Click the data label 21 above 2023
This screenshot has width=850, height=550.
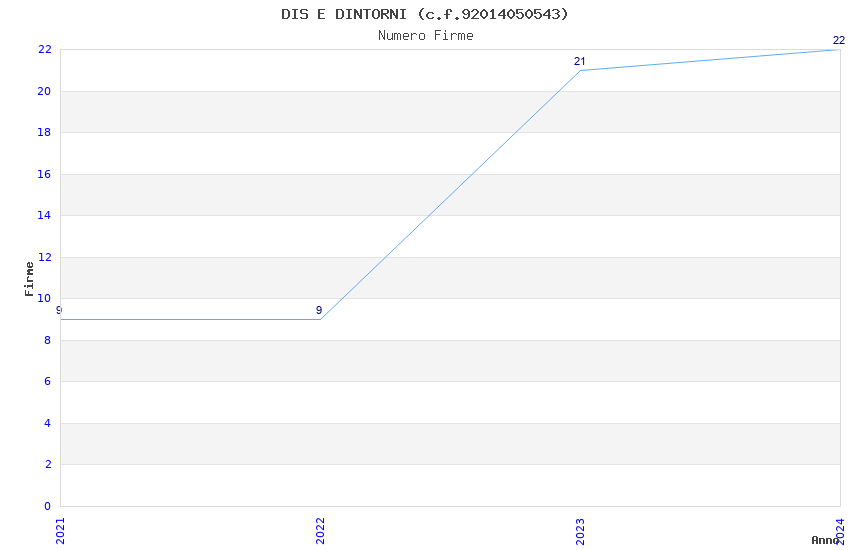pos(579,62)
